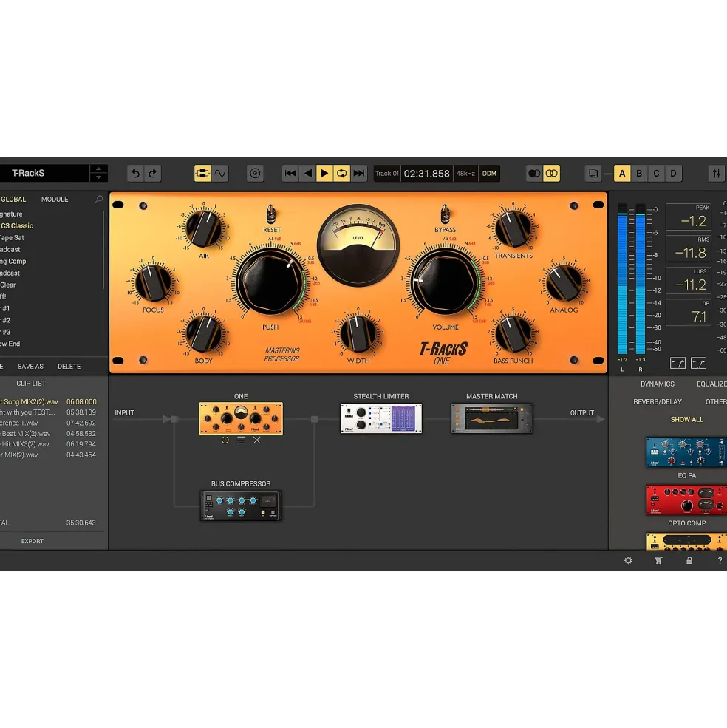Screen dimensions: 727x728
Task: Click the WIDTH knob
Action: click(358, 333)
